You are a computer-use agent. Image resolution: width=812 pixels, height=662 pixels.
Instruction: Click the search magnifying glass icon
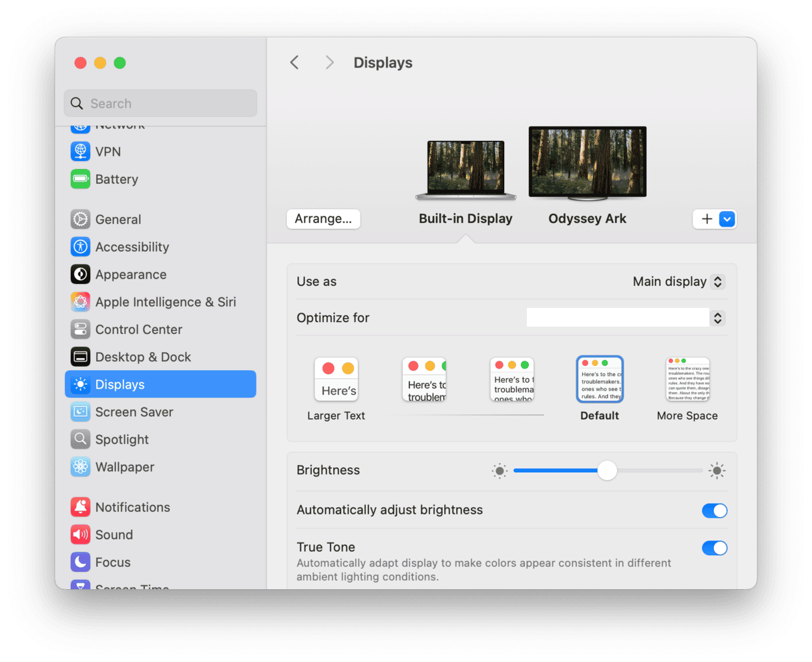[x=77, y=104]
